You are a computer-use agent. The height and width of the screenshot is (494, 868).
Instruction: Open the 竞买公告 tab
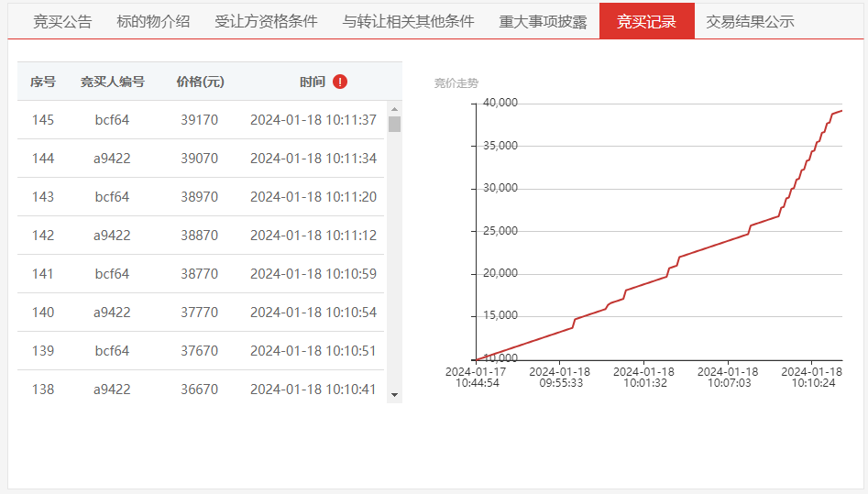(x=62, y=22)
